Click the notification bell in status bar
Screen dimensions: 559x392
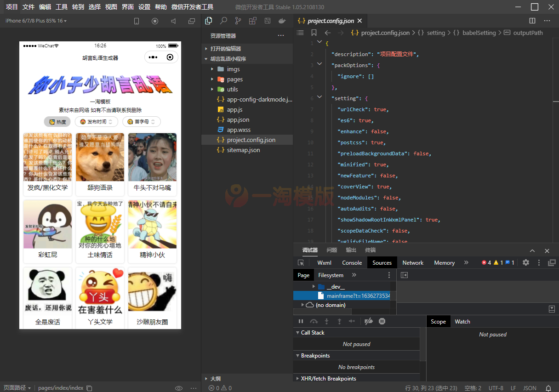coord(548,388)
